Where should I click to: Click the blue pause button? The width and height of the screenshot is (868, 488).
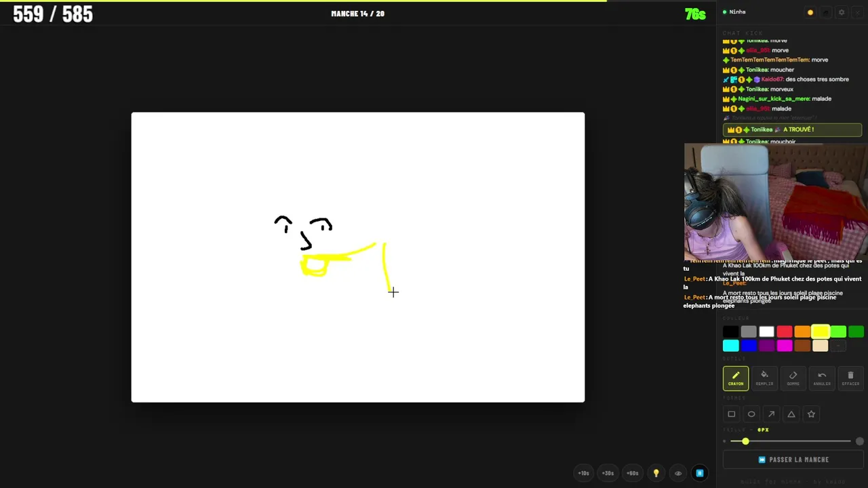click(700, 473)
